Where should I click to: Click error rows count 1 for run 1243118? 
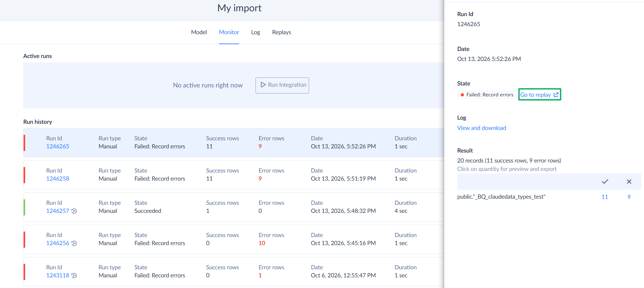click(x=260, y=275)
